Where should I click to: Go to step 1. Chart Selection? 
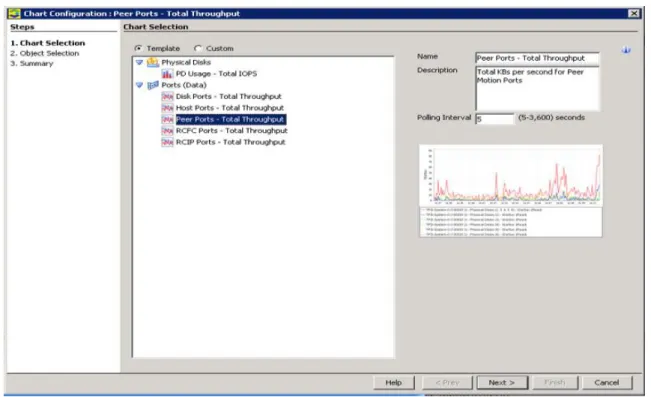point(48,43)
